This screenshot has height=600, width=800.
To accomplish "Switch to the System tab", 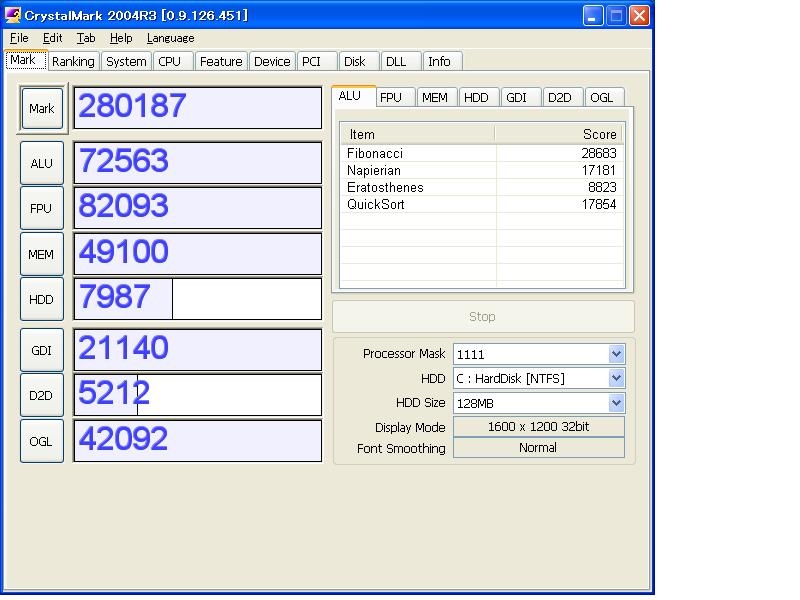I will coord(126,61).
